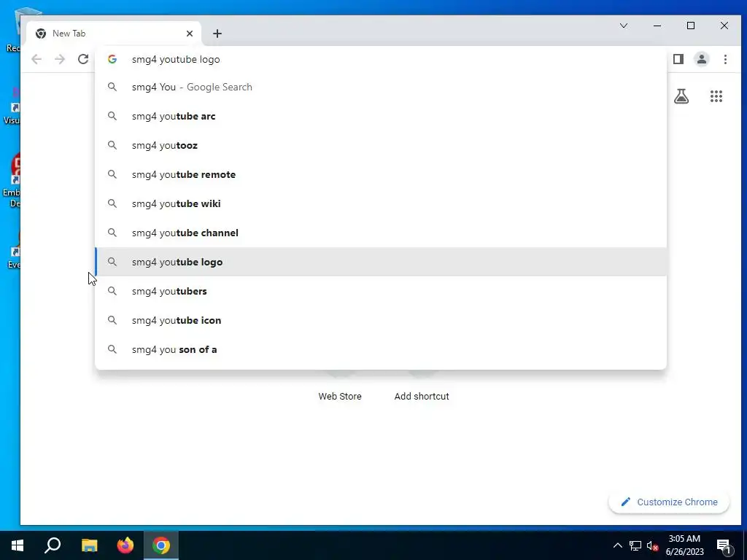Choose suggestion 'smg4 you son of a'
The width and height of the screenshot is (747, 560).
pos(381,349)
